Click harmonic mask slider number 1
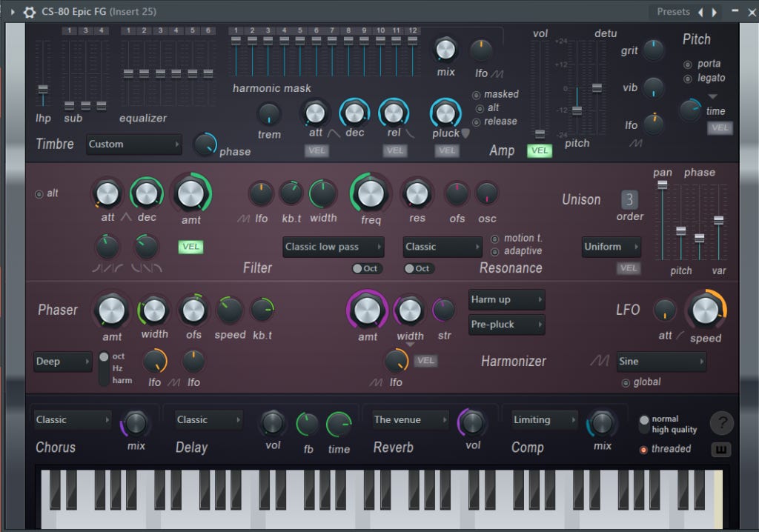This screenshot has height=532, width=759. coord(236,41)
